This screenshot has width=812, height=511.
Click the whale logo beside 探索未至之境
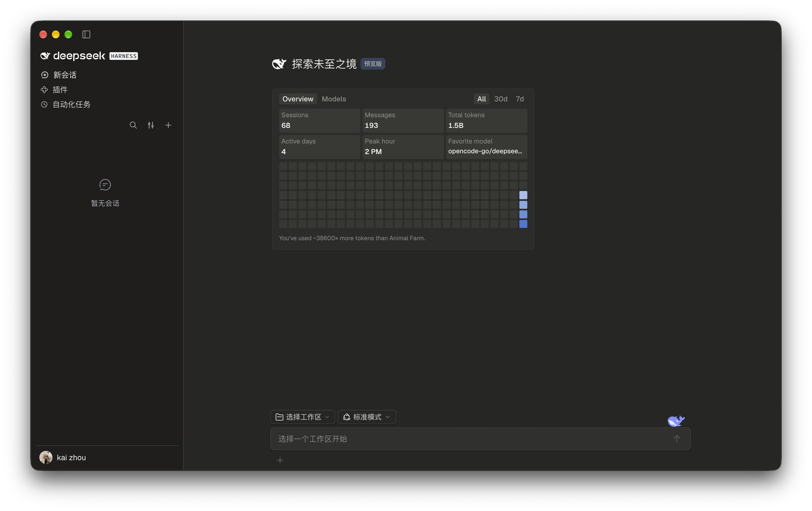coord(279,64)
